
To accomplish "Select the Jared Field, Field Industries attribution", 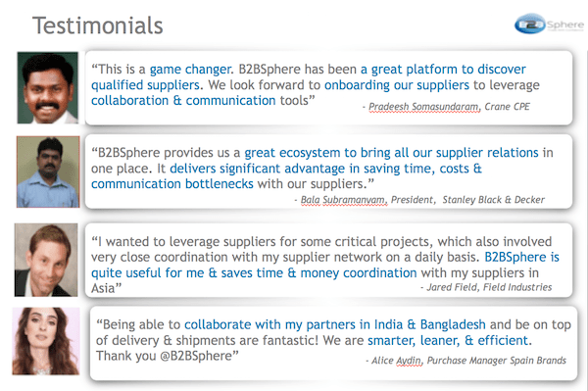I will 486,287.
